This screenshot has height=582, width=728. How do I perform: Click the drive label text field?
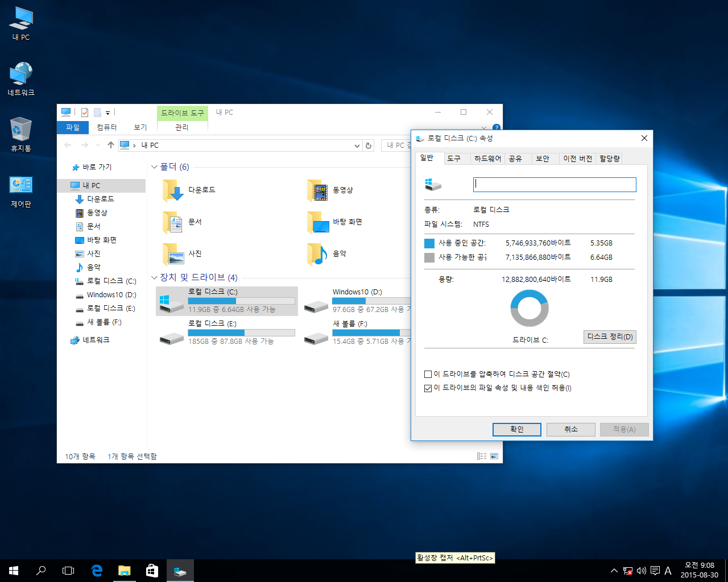point(555,185)
